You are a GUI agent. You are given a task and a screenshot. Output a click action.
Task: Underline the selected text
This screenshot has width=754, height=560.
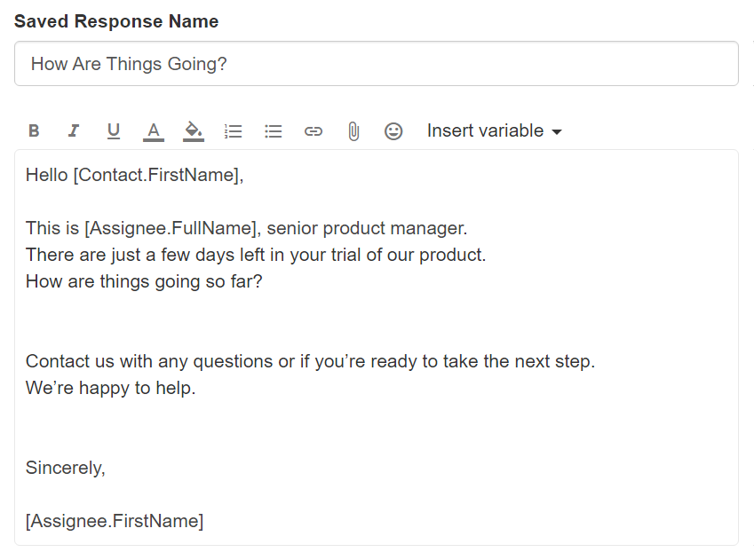114,131
